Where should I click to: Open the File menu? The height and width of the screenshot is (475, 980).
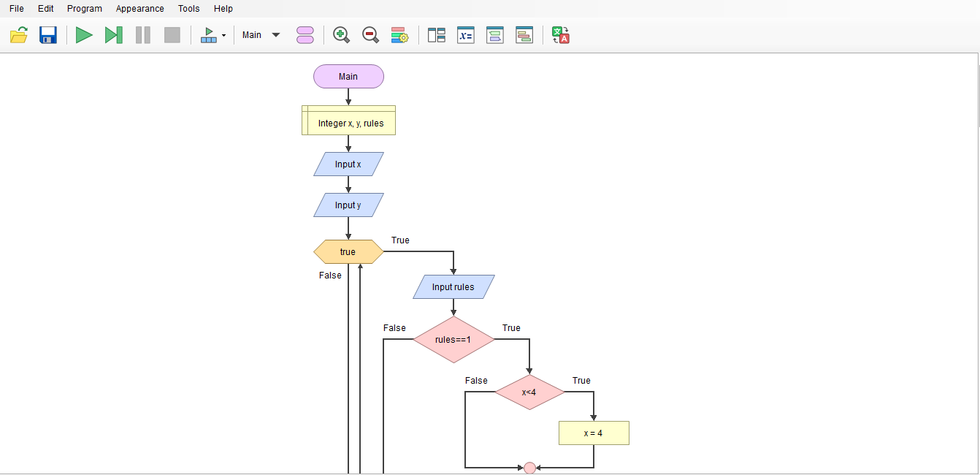coord(17,9)
